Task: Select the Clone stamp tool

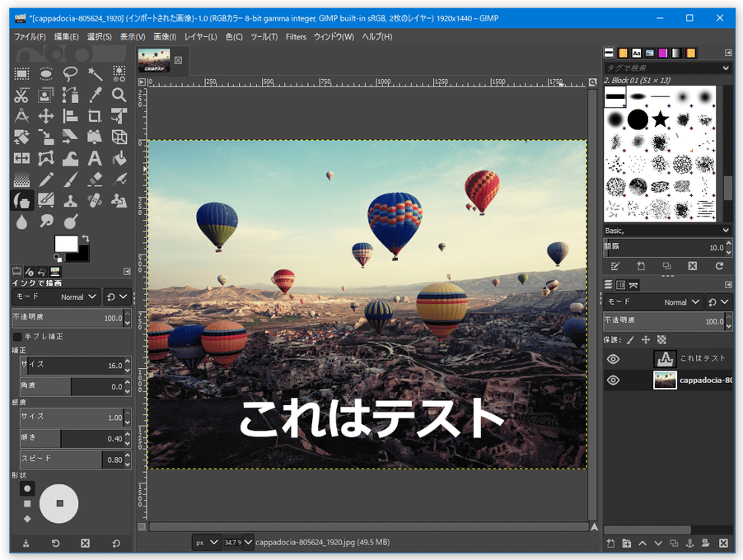Action: point(71,200)
